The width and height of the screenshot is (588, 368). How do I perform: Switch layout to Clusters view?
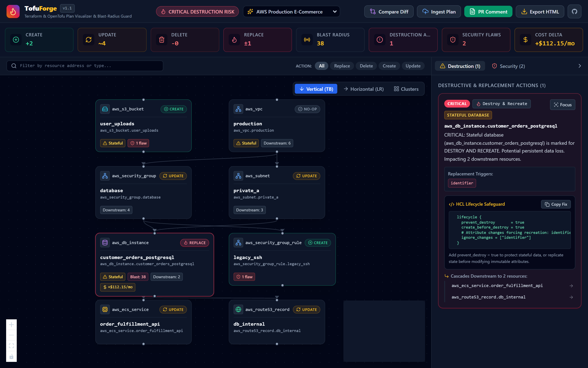pos(406,89)
